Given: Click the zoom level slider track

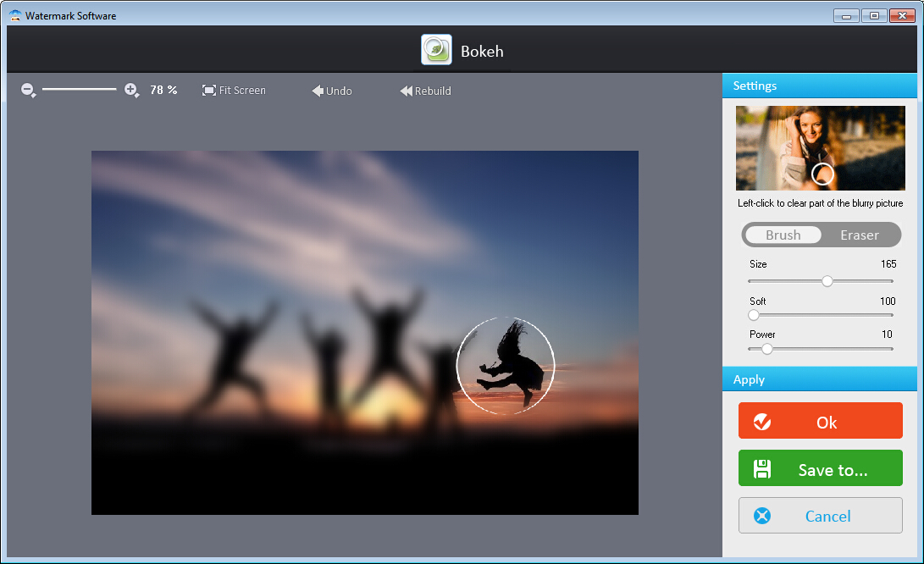Looking at the screenshot, I should click(80, 90).
